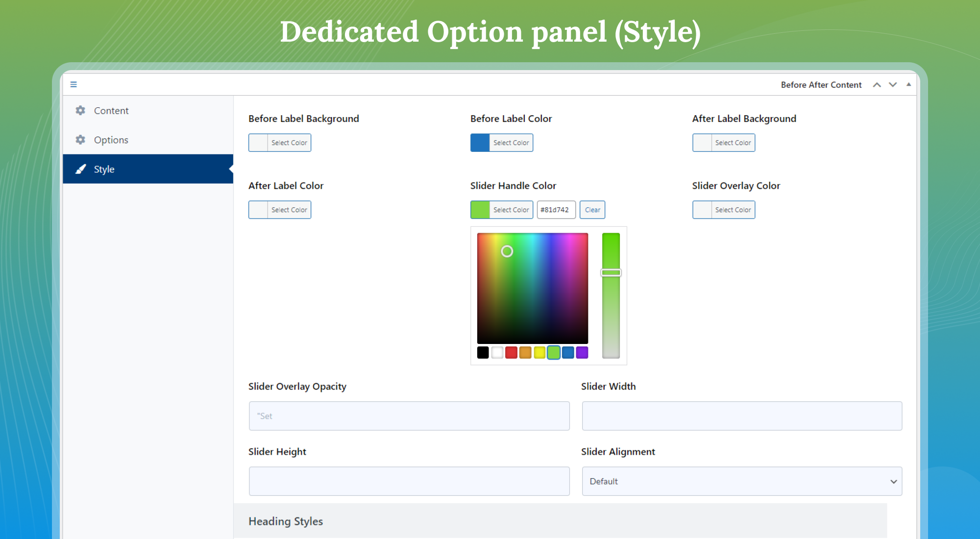Pick green from the palette row
The width and height of the screenshot is (980, 539).
tap(554, 352)
